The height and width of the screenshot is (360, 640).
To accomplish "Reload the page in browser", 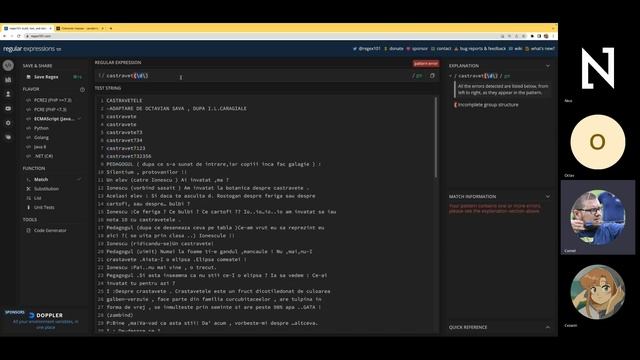I will [x=19, y=36].
